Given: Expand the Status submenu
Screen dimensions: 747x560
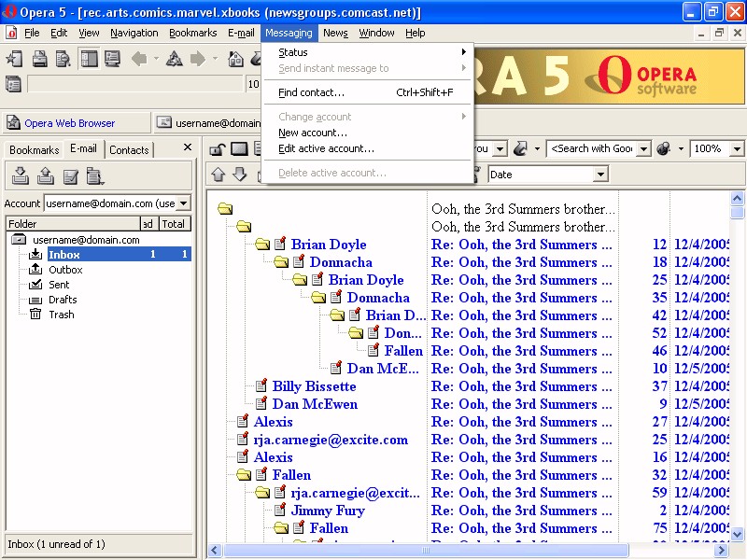Looking at the screenshot, I should coord(366,52).
